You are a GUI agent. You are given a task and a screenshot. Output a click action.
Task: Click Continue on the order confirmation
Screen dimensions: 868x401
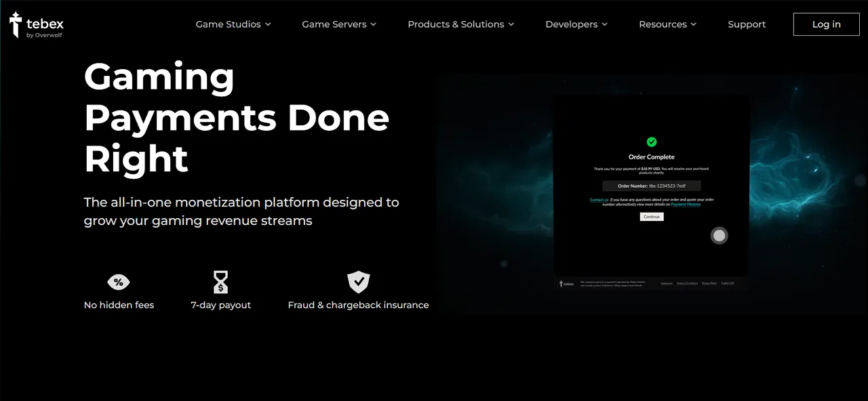coord(651,216)
